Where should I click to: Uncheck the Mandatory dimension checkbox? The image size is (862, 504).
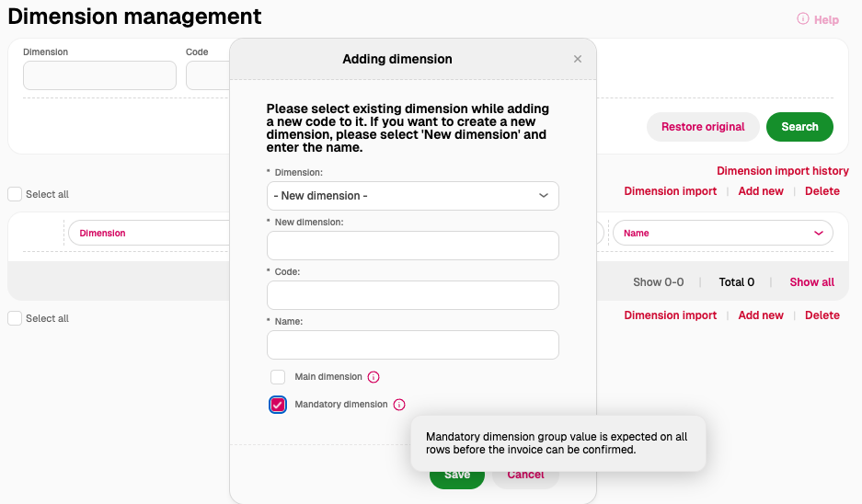[278, 405]
